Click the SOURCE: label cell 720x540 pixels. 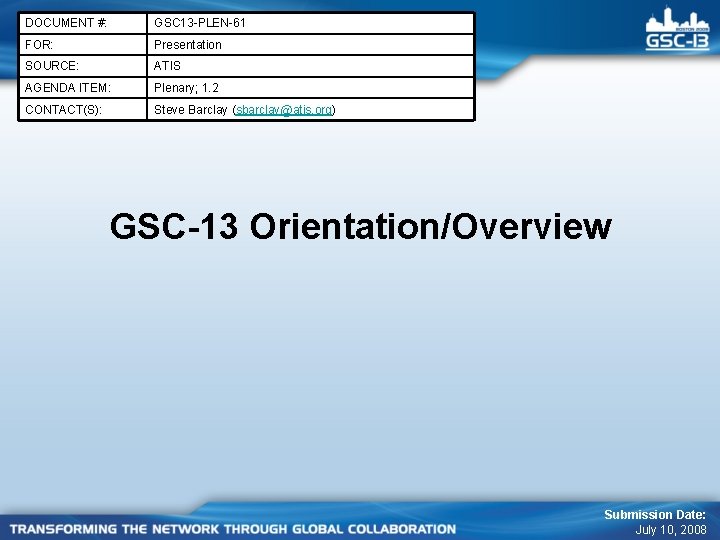pyautogui.click(x=83, y=66)
